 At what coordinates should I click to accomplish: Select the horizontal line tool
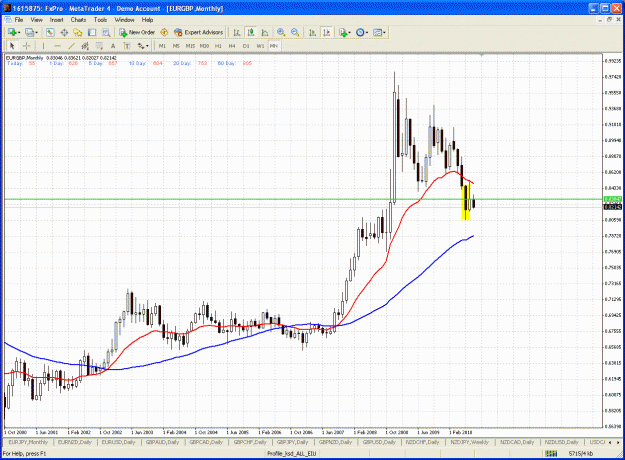coord(57,46)
